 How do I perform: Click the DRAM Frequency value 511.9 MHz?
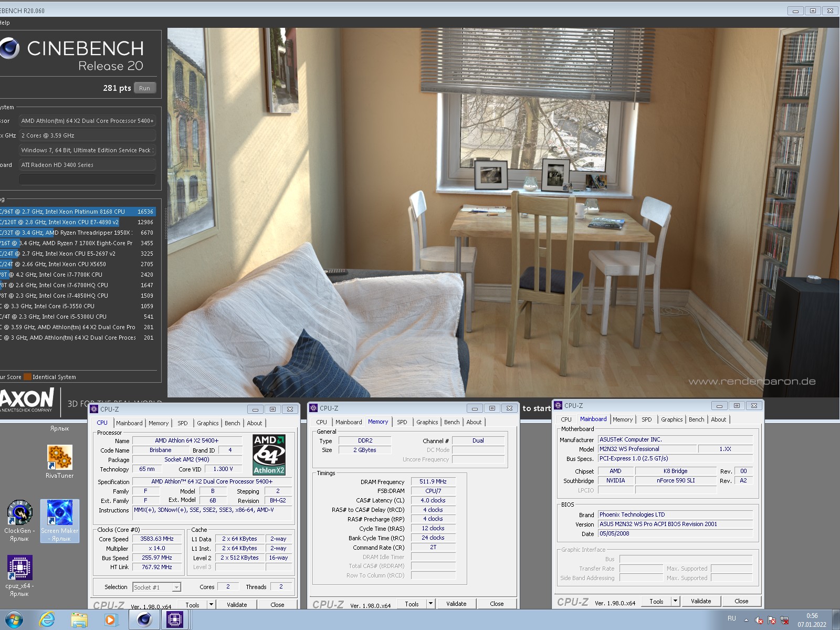coord(433,481)
